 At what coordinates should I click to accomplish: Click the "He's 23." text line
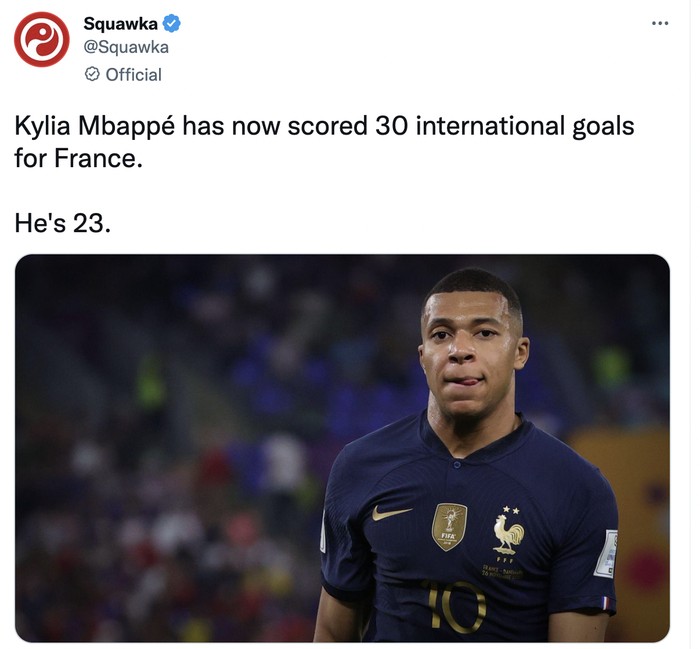click(x=62, y=222)
